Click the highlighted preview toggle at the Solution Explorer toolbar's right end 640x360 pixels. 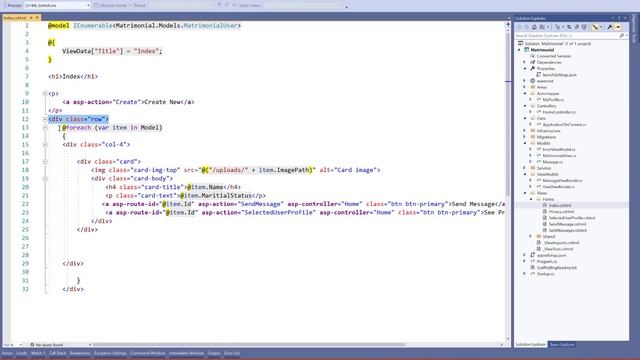click(x=618, y=27)
